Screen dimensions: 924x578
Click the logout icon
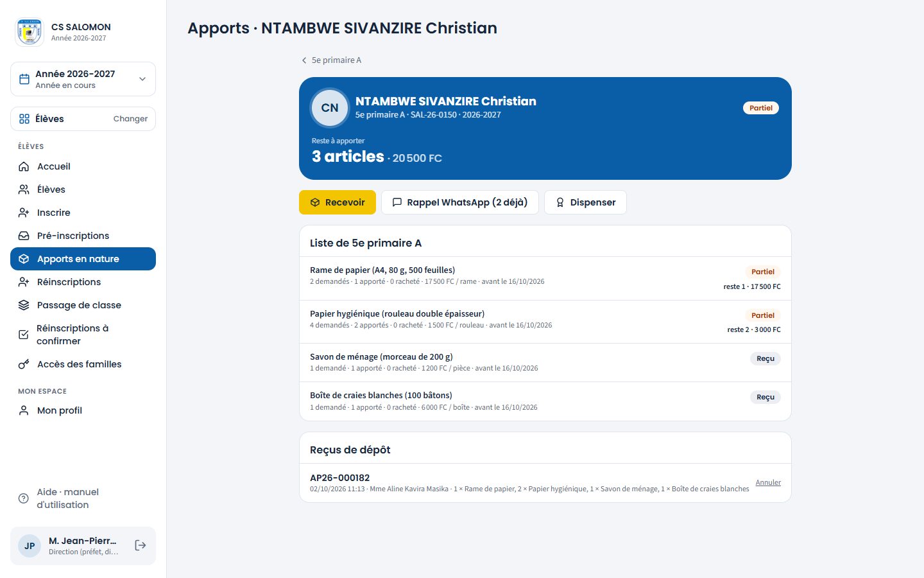pos(141,545)
